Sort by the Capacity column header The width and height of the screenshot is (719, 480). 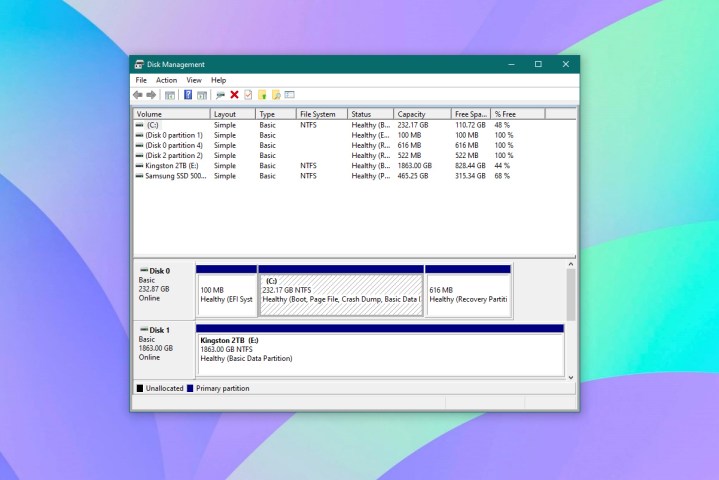click(x=422, y=114)
